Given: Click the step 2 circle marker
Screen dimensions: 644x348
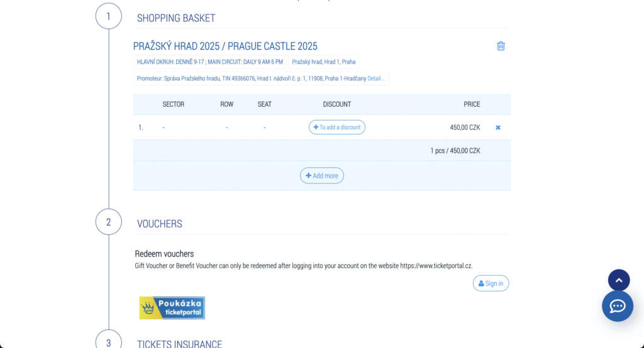Looking at the screenshot, I should 108,222.
